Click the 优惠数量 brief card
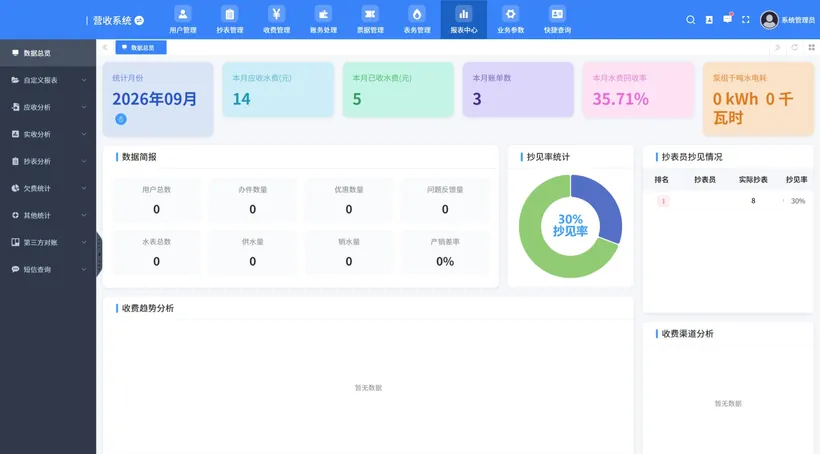The image size is (820, 454). pyautogui.click(x=349, y=200)
